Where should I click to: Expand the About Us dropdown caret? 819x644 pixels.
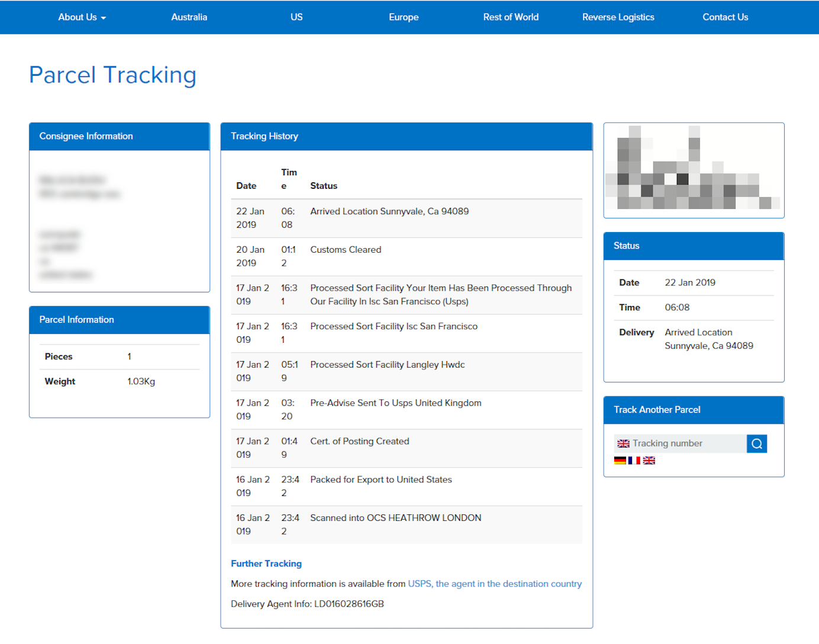coord(104,18)
